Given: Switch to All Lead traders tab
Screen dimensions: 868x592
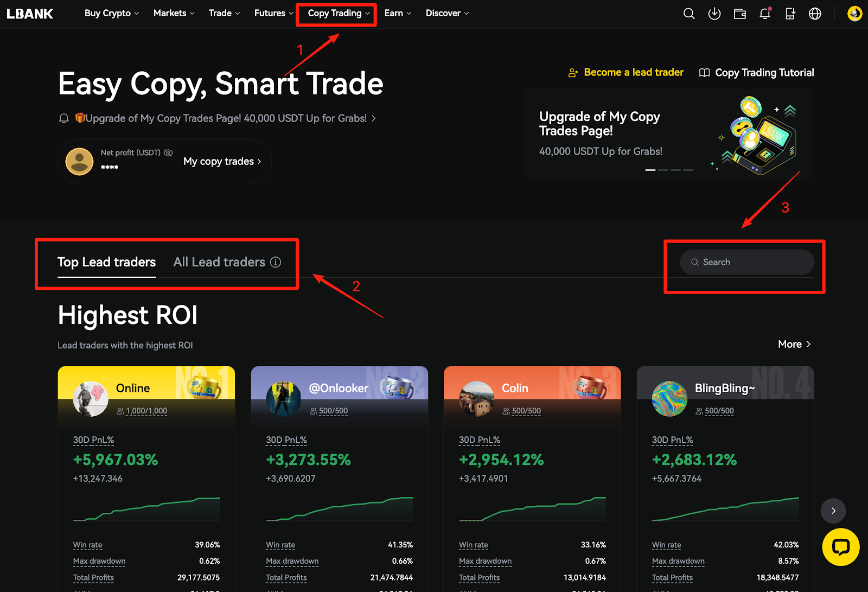Looking at the screenshot, I should tap(219, 262).
